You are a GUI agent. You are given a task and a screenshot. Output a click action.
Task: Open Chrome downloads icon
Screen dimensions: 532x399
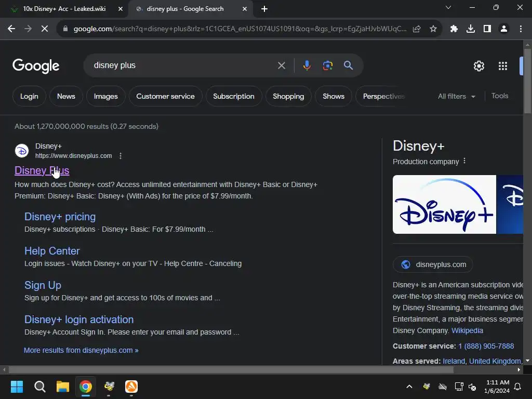[x=471, y=29]
